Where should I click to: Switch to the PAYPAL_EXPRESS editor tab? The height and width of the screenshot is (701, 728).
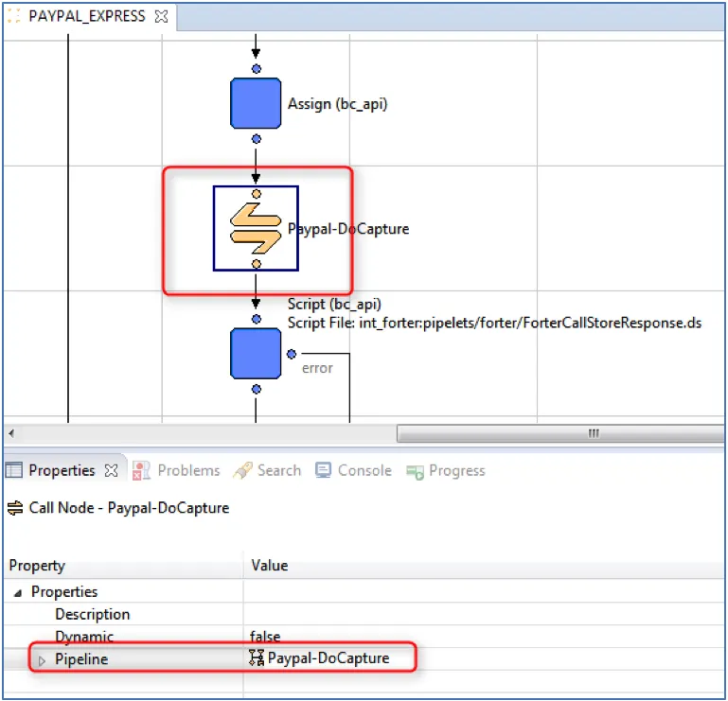pyautogui.click(x=87, y=16)
